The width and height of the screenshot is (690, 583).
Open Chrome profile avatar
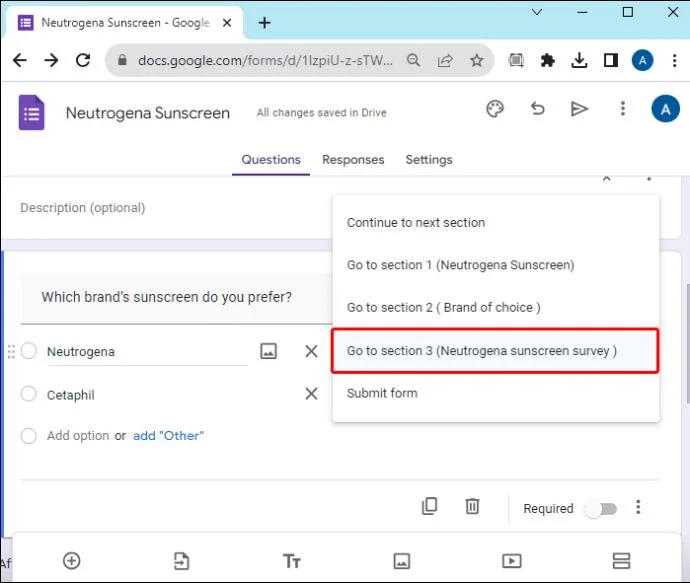pyautogui.click(x=642, y=60)
